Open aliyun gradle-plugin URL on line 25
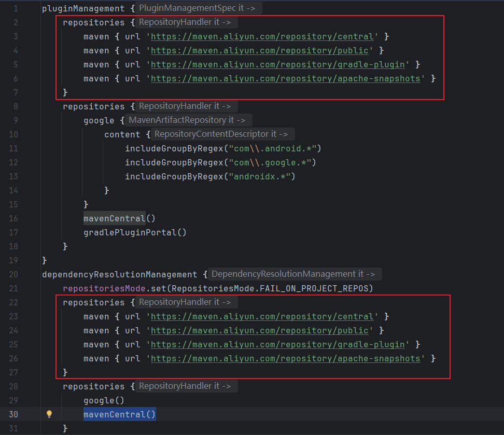 pyautogui.click(x=278, y=345)
